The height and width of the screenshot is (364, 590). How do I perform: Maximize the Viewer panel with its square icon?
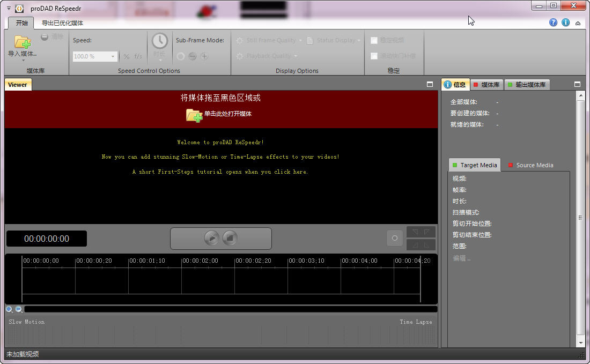tap(430, 85)
